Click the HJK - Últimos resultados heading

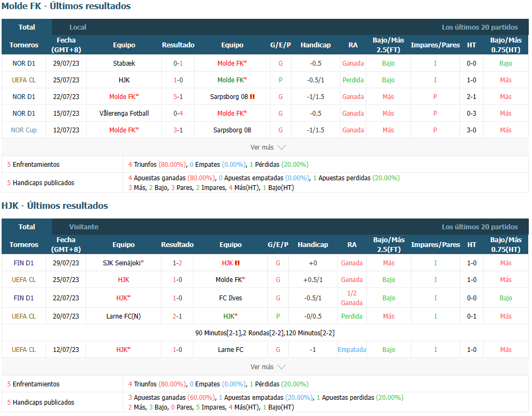coord(55,206)
